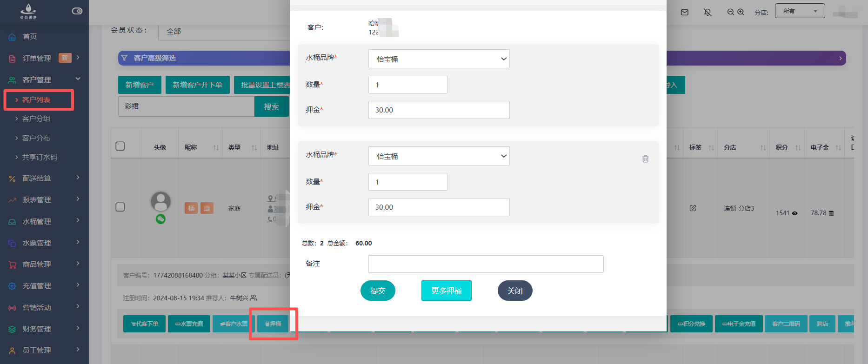Image resolution: width=868 pixels, height=364 pixels.
Task: Open 客户列表 submenu item
Action: [x=36, y=100]
